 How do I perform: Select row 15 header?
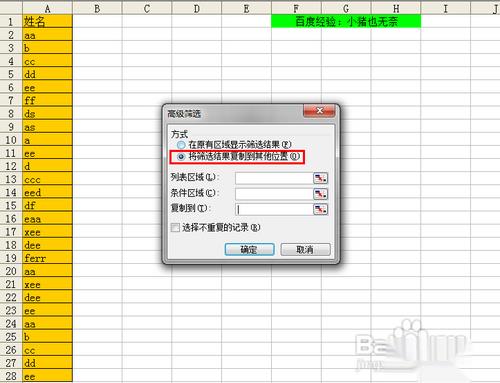tap(11, 205)
